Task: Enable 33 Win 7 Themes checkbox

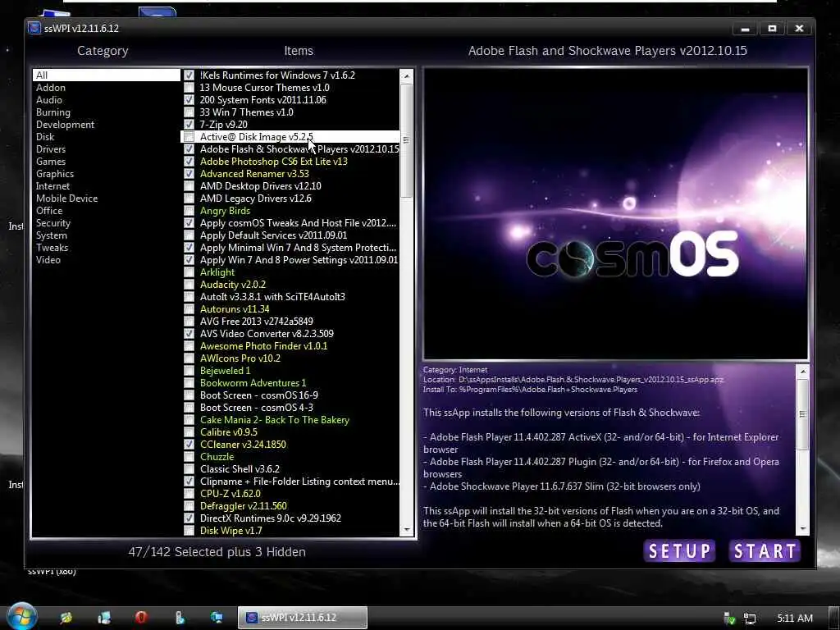Action: click(189, 112)
